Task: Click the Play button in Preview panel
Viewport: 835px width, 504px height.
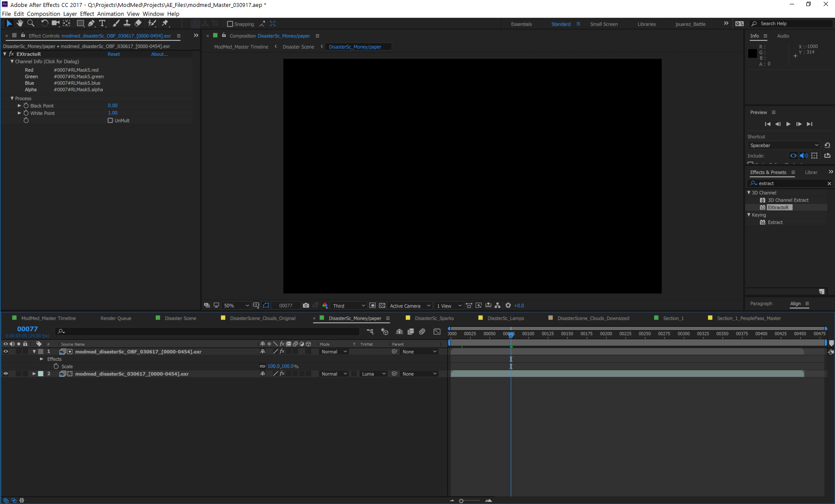Action: point(788,124)
